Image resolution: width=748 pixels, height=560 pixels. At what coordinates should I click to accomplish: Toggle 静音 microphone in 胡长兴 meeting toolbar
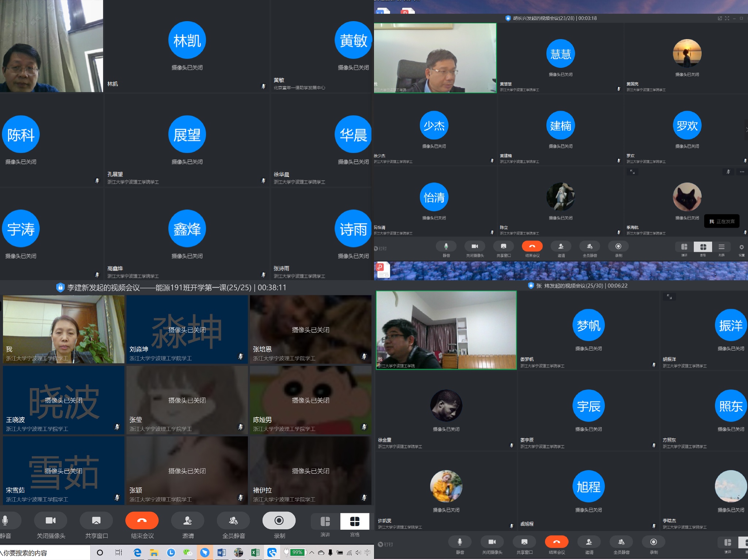pos(446,246)
